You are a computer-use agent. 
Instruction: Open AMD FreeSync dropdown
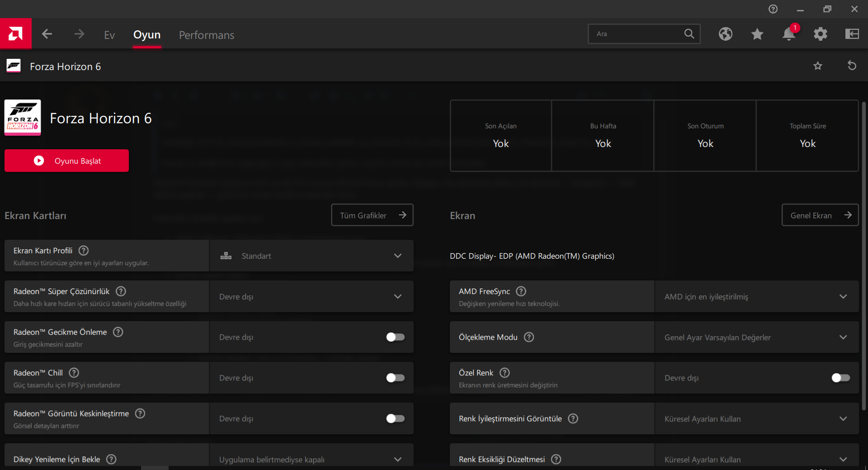click(x=756, y=296)
